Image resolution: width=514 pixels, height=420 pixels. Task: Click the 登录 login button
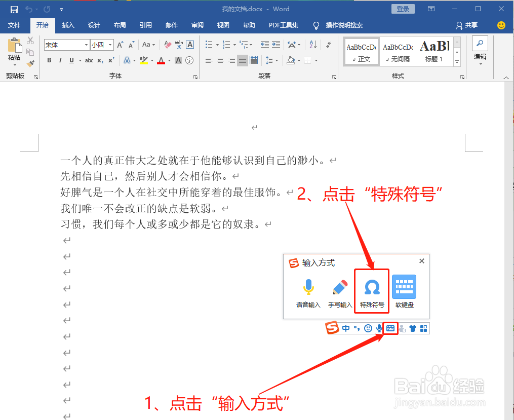click(403, 9)
